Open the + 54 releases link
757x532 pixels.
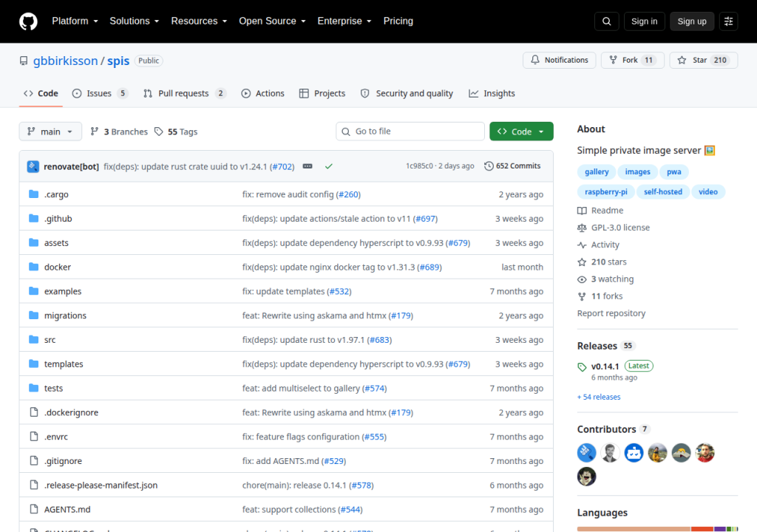click(x=599, y=397)
